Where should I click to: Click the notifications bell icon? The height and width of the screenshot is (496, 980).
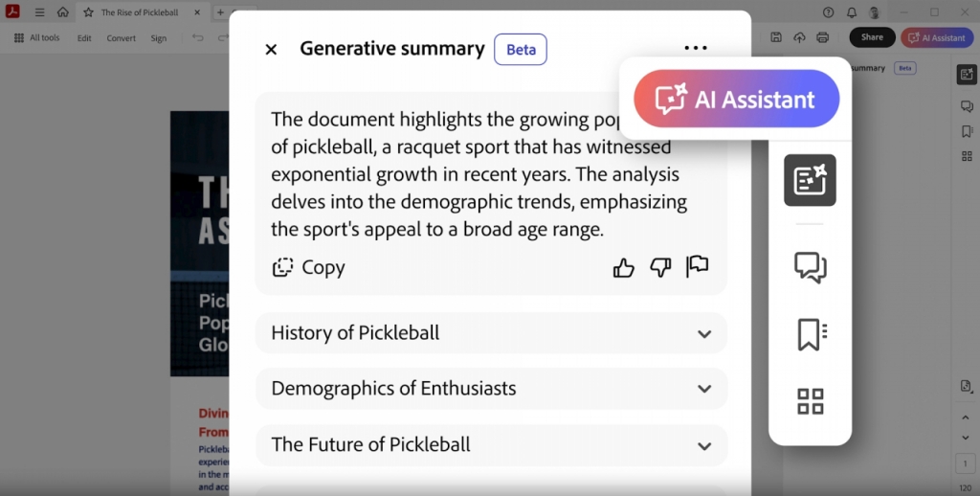coord(852,12)
